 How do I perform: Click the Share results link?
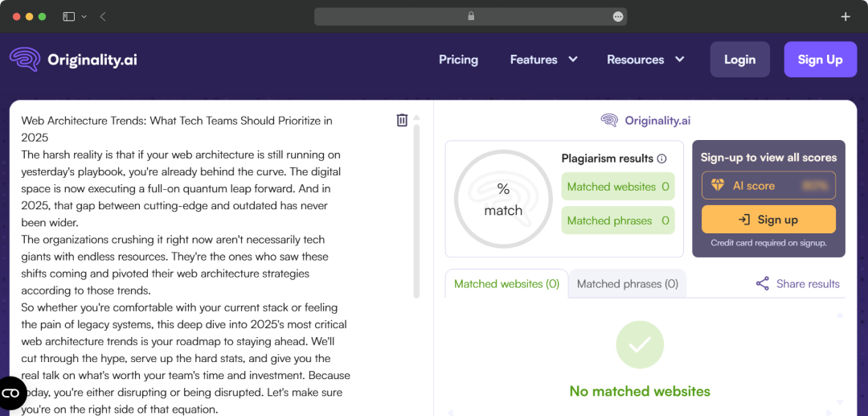808,284
